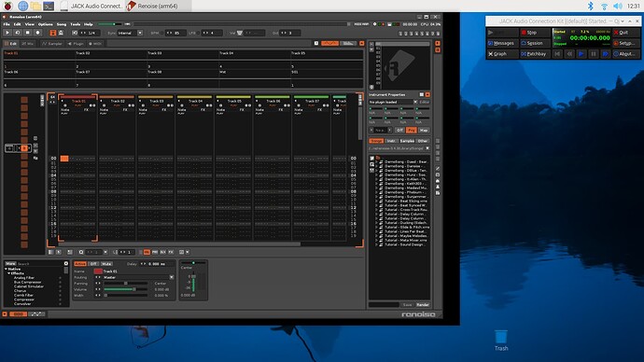
Task: Expand the Routing Master dropdown
Action: [138, 277]
